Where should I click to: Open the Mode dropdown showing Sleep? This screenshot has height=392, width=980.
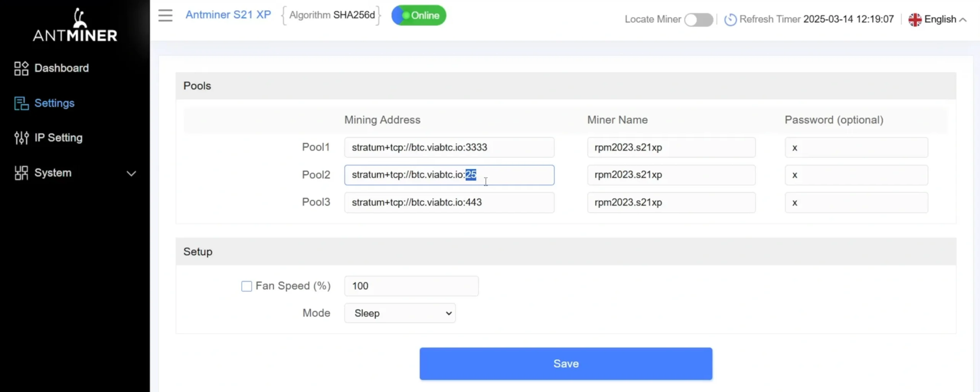pos(400,313)
